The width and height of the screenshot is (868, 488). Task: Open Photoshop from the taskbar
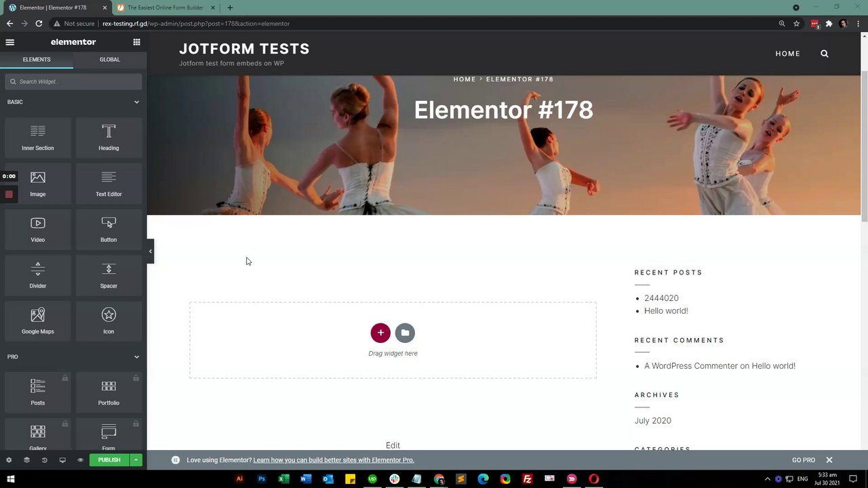click(262, 479)
